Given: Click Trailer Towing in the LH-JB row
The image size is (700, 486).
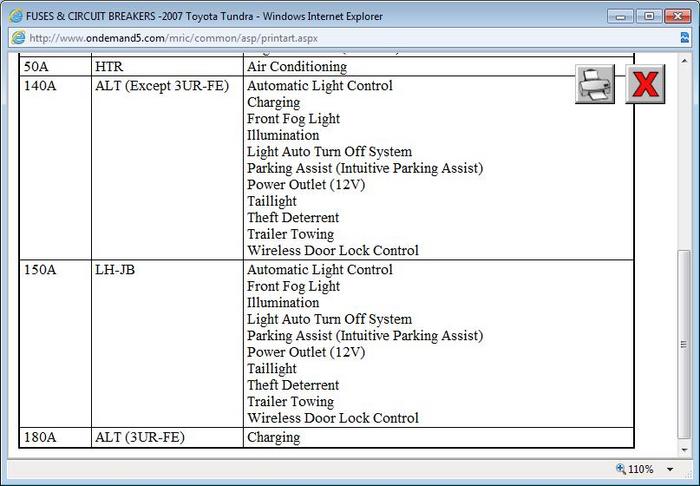Looking at the screenshot, I should coord(290,402).
